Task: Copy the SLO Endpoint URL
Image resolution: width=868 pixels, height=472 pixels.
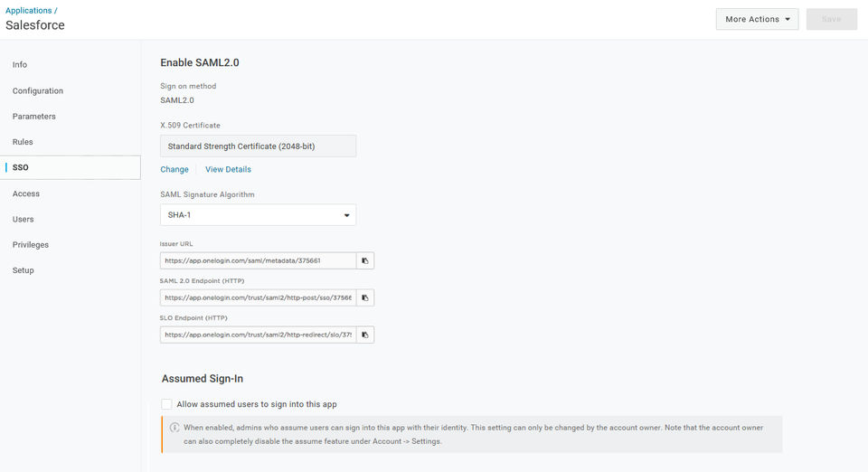Action: [365, 335]
